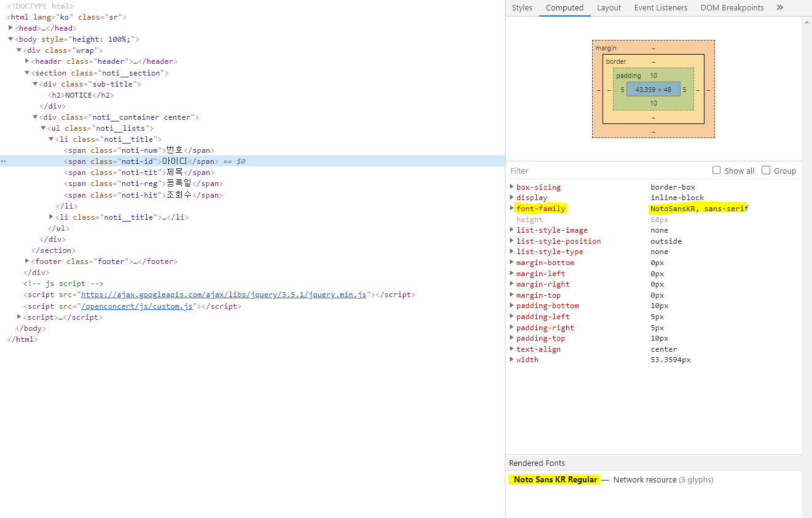Image resolution: width=812 pixels, height=518 pixels.
Task: Collapse the div sub-title node
Action: (x=35, y=83)
